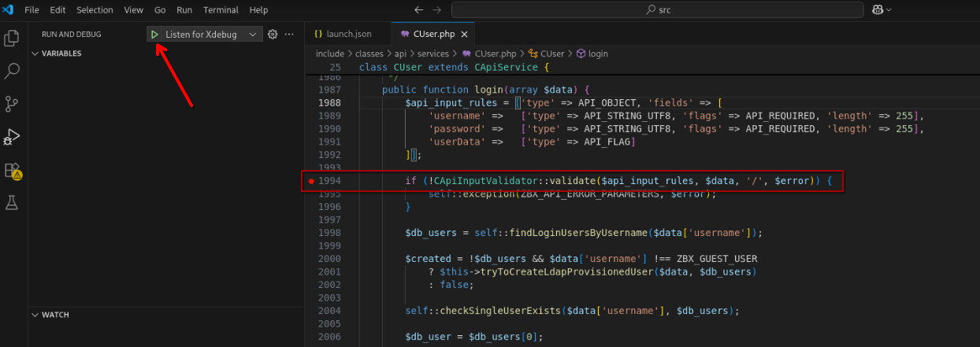Close the CUser.php tab
The image size is (980, 347).
pyautogui.click(x=465, y=35)
